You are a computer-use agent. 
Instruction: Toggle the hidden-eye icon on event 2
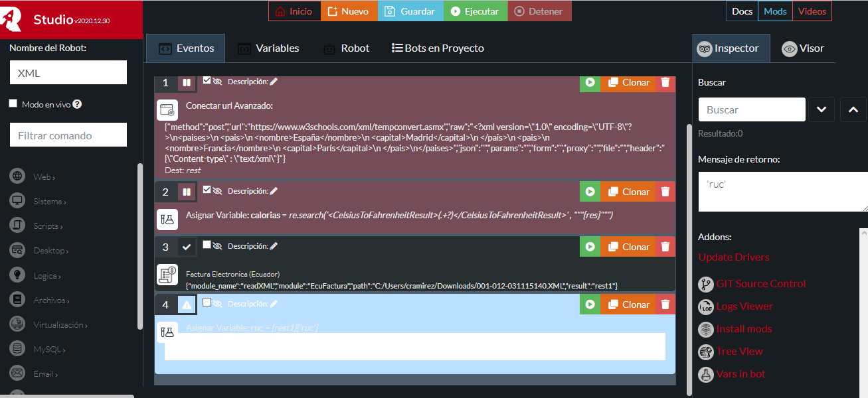[x=217, y=191]
